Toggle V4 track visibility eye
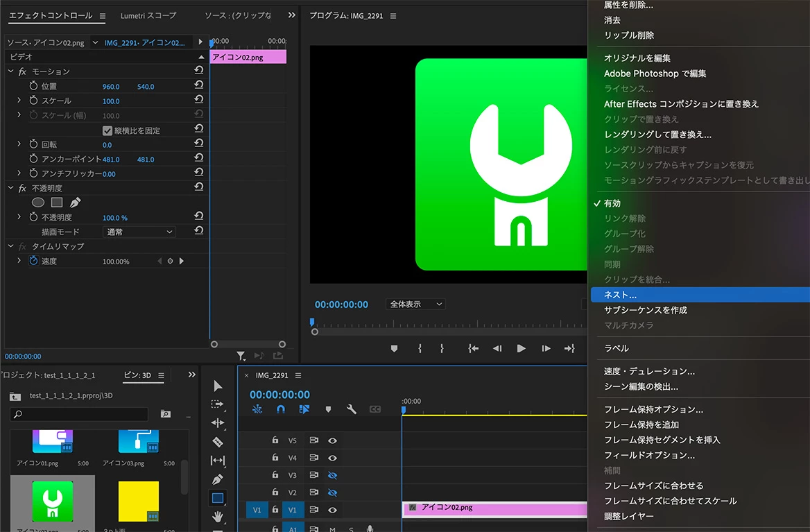The width and height of the screenshot is (810, 532). [x=333, y=458]
